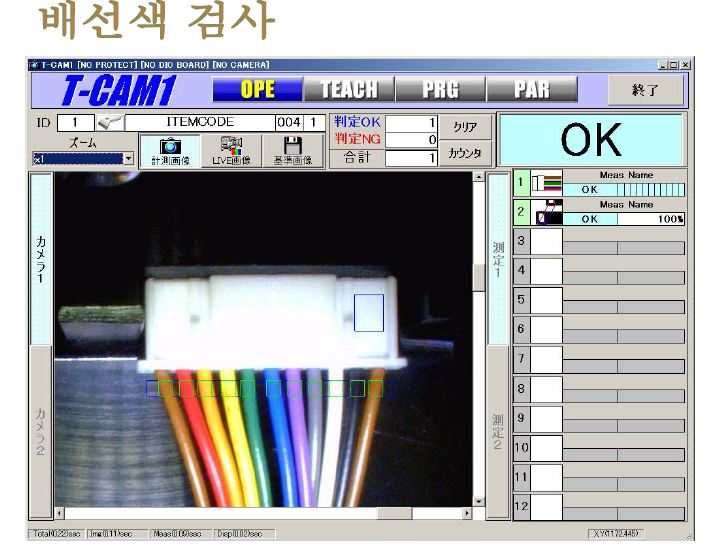728x556 pixels.
Task: Switch to the 測定2 measurement panel
Action: coord(497,430)
